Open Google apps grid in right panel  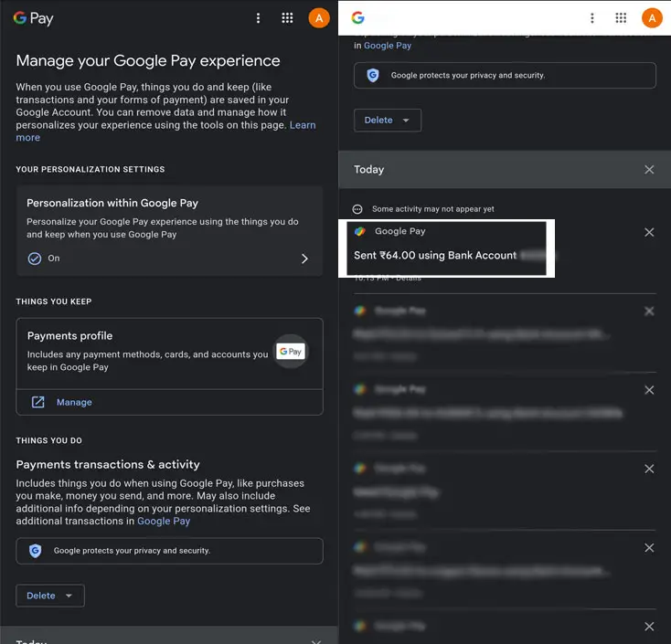621,18
